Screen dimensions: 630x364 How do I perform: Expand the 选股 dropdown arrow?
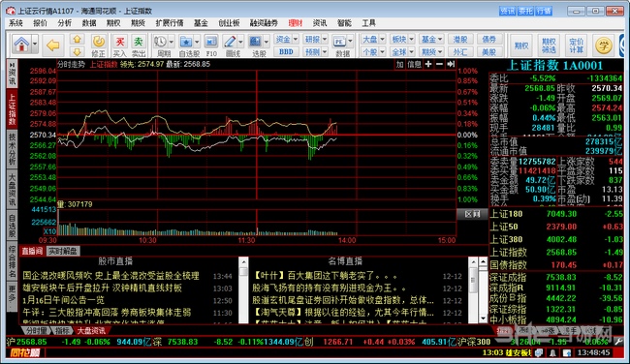266,42
